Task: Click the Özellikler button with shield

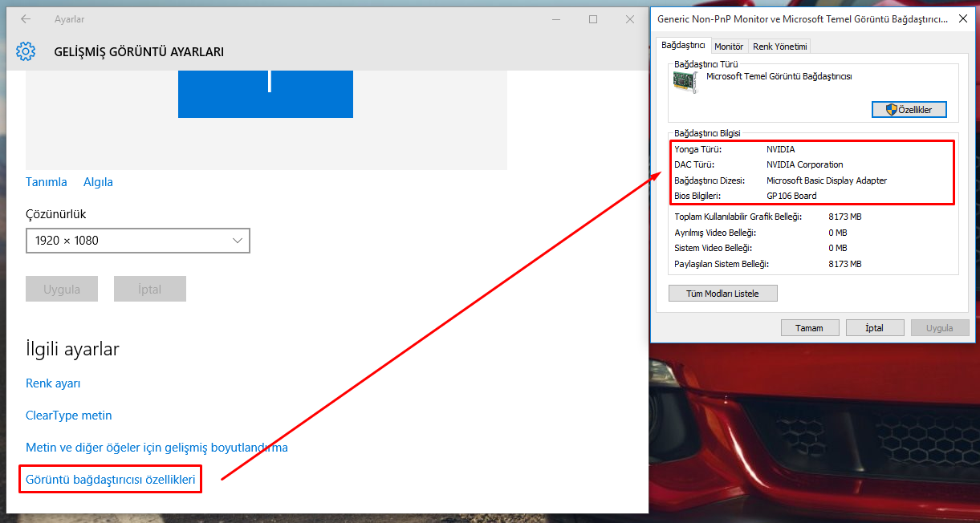Action: tap(909, 110)
